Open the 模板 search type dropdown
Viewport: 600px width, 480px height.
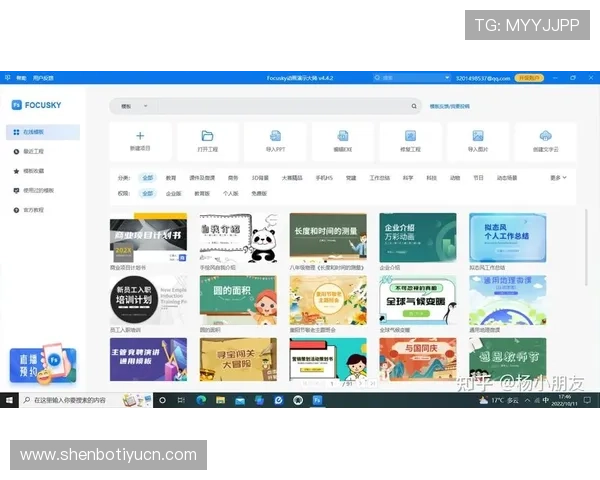134,106
